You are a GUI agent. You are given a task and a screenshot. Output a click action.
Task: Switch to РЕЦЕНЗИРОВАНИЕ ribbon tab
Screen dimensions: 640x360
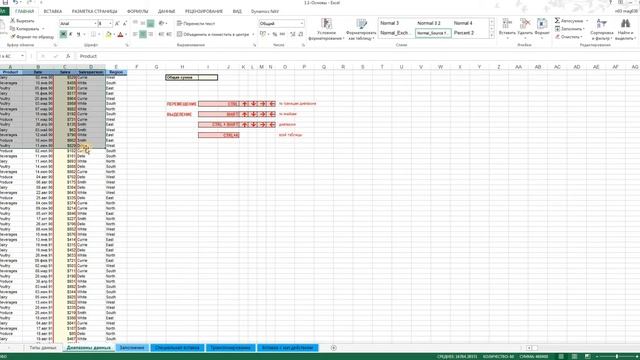coord(204,11)
